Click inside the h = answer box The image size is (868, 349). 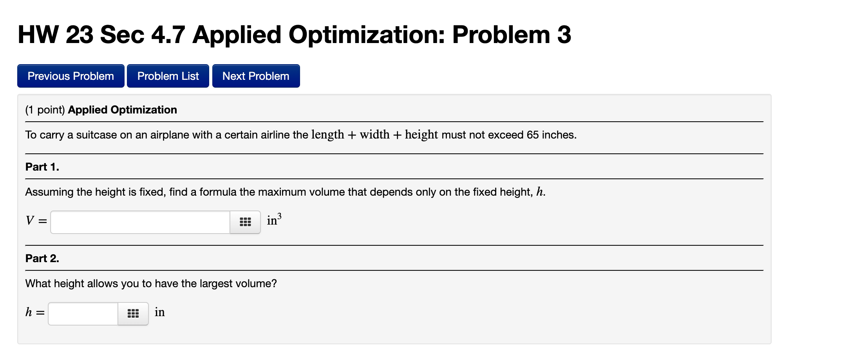(81, 313)
